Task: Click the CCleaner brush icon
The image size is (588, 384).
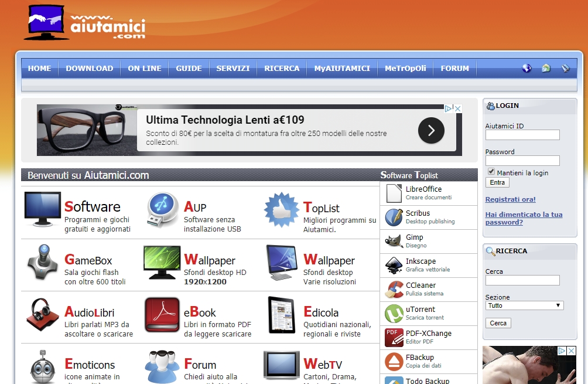Action: (394, 290)
